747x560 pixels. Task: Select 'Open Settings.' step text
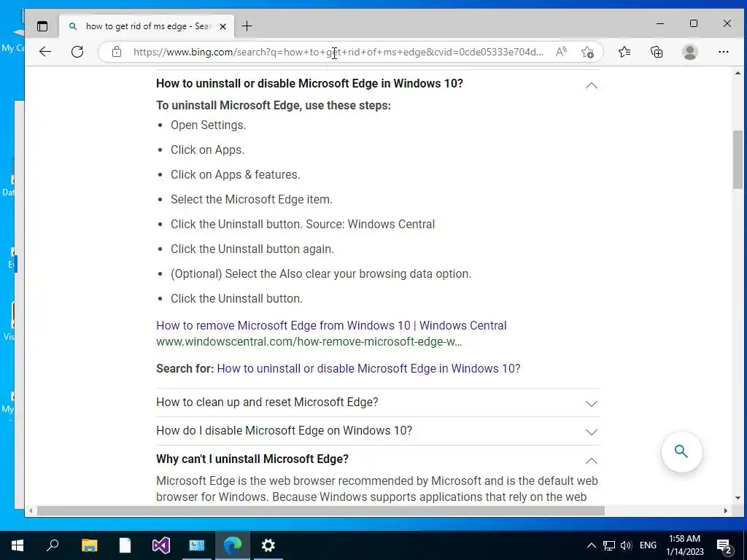click(208, 125)
